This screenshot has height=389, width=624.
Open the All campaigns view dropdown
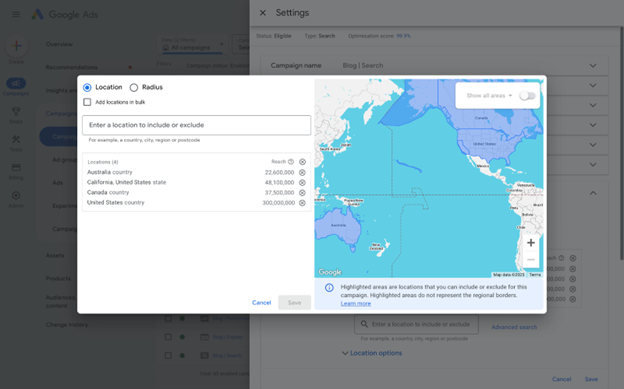click(193, 44)
